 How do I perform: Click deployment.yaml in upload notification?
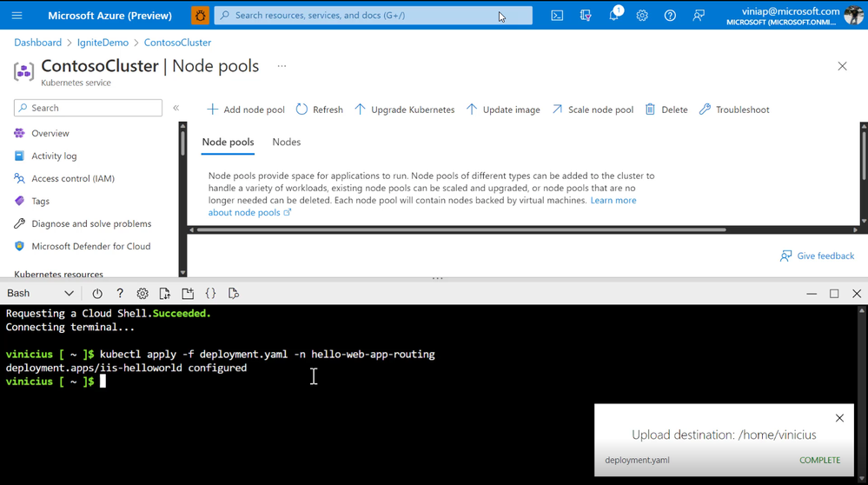(637, 460)
